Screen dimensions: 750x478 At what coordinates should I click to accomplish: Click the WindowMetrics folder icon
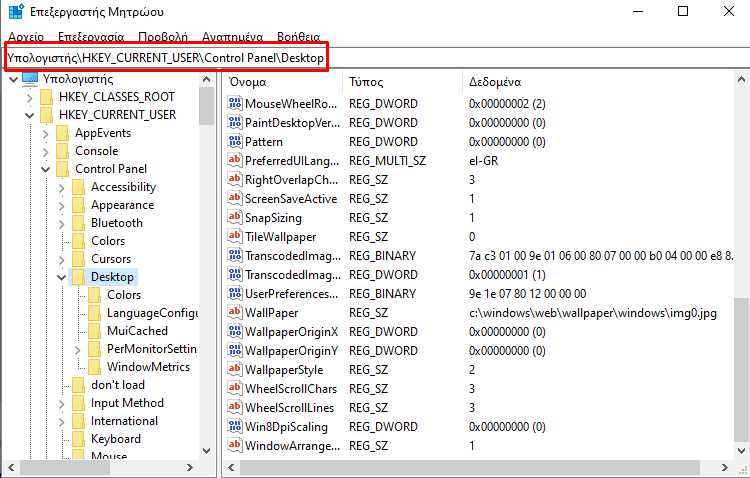pyautogui.click(x=95, y=367)
